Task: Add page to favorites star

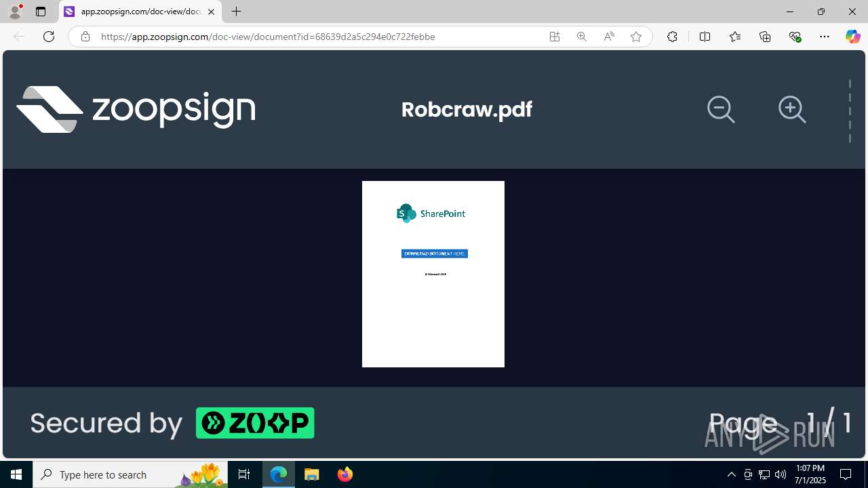Action: 636,37
